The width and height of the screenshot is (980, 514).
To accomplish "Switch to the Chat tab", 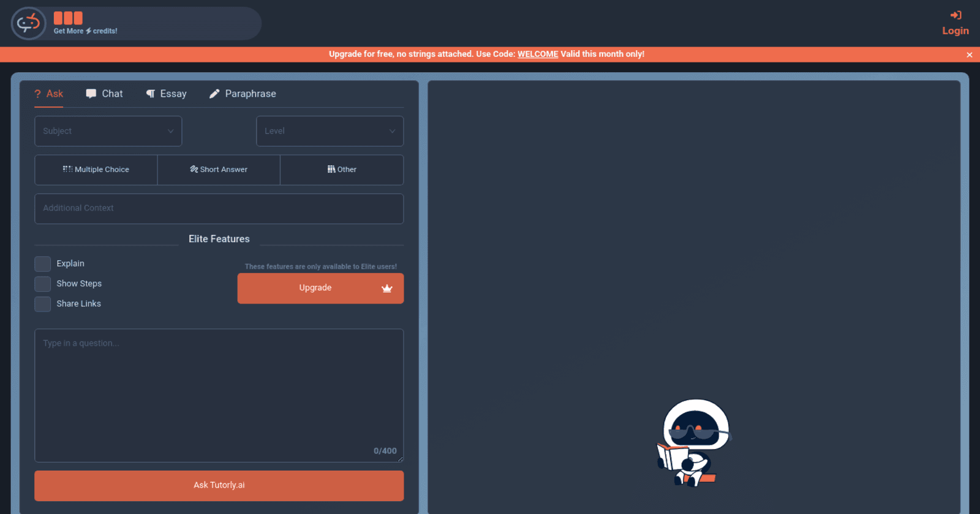I will point(105,94).
